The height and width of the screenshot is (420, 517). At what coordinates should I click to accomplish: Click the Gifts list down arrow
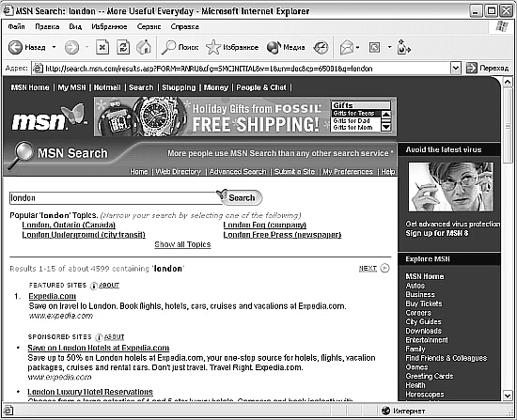click(386, 127)
